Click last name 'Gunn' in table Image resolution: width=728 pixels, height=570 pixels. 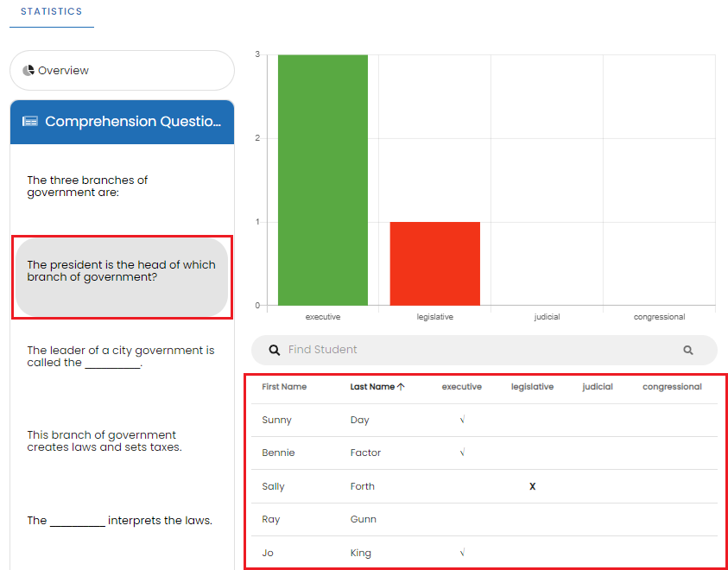point(363,519)
